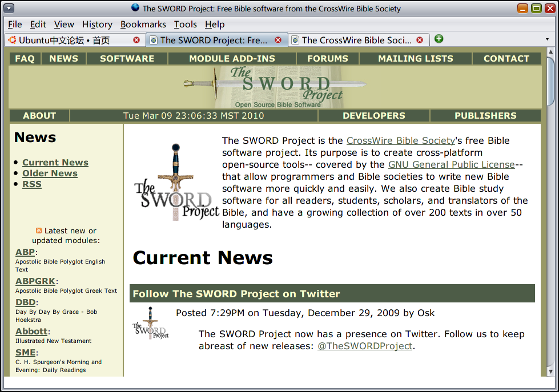Open the NEWS navigation link
Viewport: 559px width, 392px height.
[x=64, y=59]
